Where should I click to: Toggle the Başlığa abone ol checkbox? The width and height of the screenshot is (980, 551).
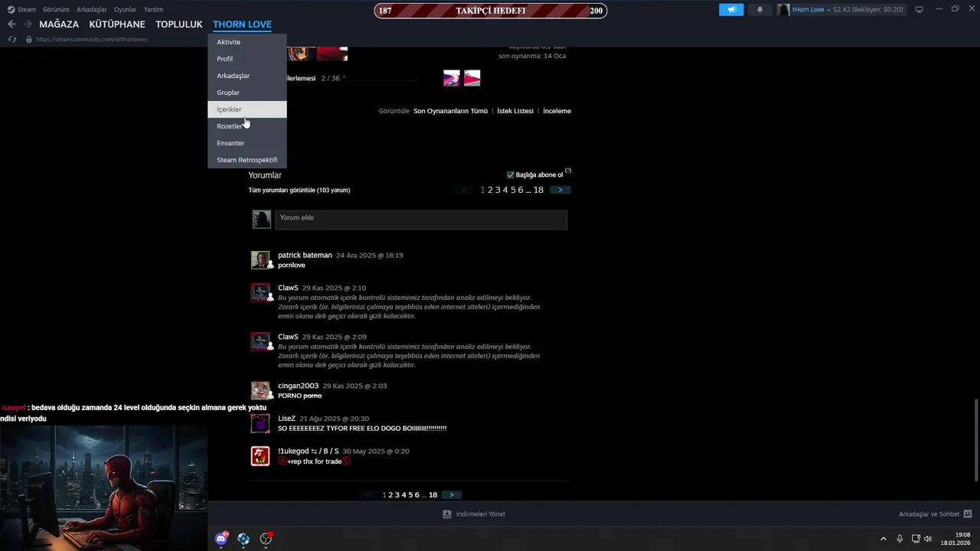tap(511, 175)
